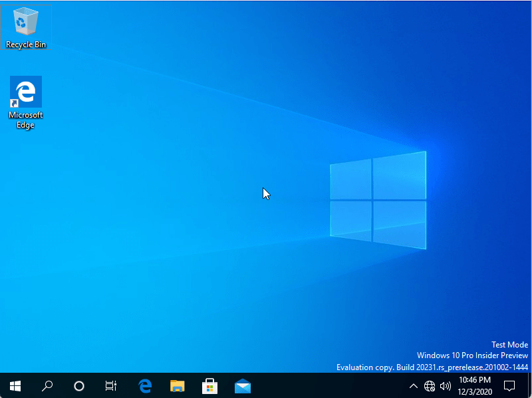Launch Microsoft Edge from the taskbar
This screenshot has height=398, width=532.
point(145,385)
